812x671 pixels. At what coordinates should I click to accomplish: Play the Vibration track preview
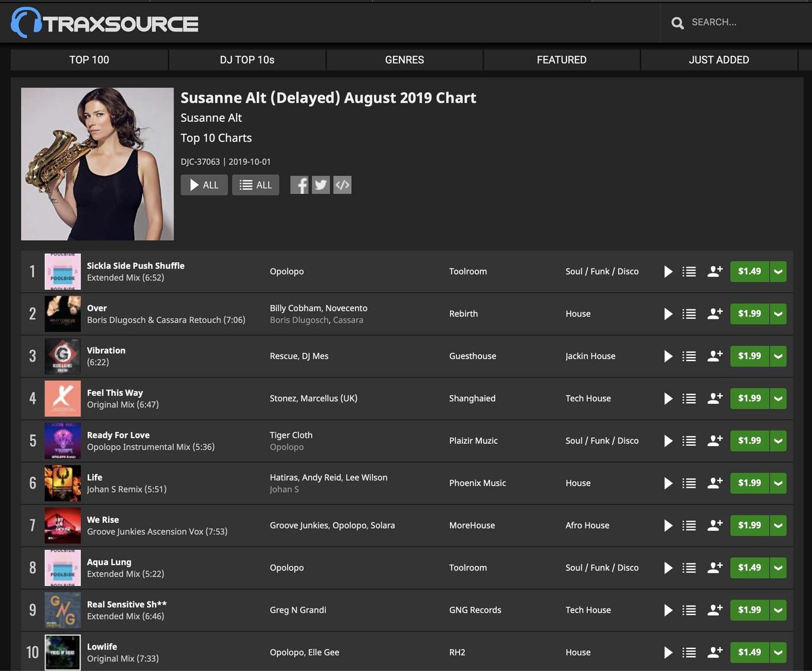click(668, 356)
